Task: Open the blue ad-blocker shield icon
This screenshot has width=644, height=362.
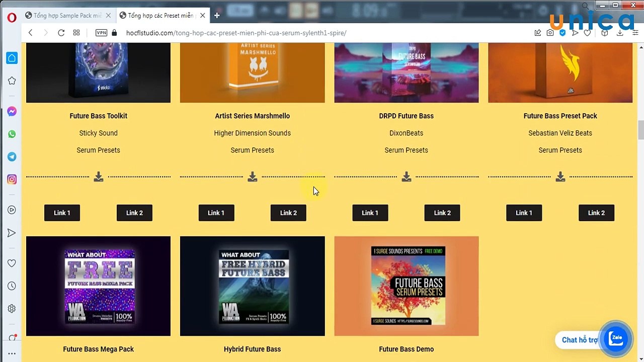Action: (x=562, y=33)
